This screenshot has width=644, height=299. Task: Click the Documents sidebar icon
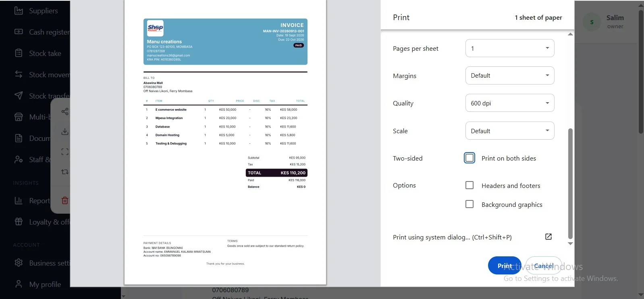point(19,138)
